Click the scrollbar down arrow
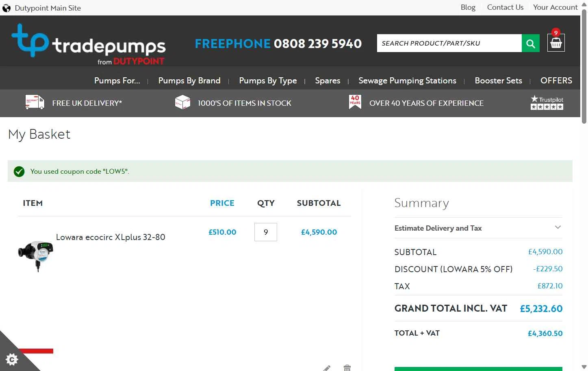Viewport: 588px width, 371px height. [584, 367]
